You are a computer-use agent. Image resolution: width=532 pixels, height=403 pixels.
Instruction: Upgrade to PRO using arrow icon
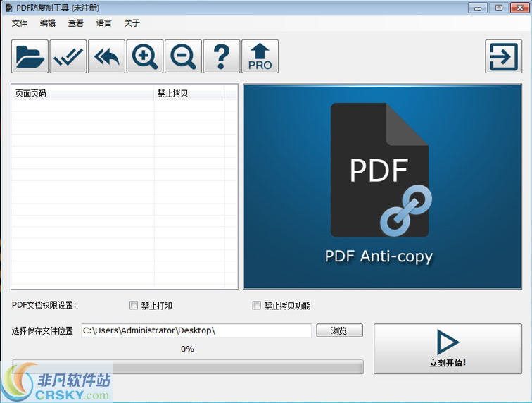pos(260,56)
